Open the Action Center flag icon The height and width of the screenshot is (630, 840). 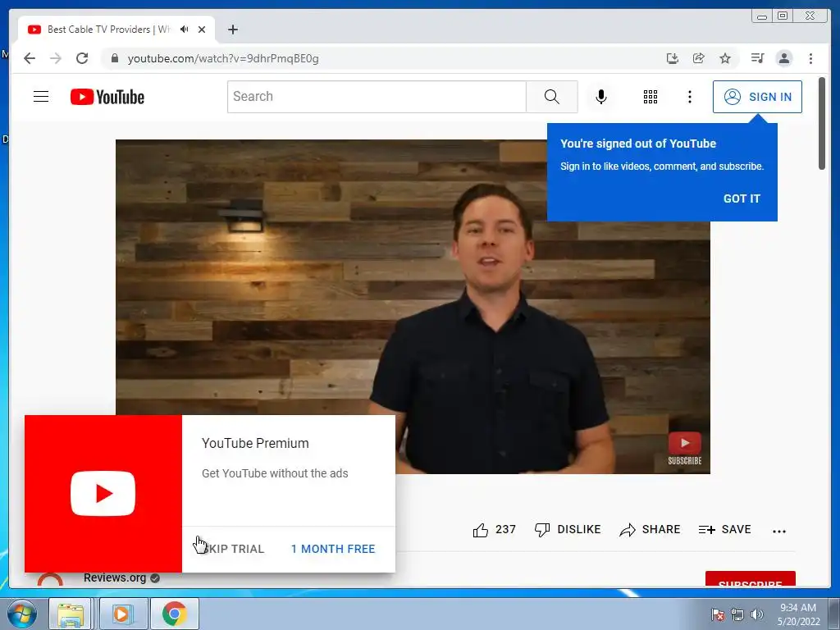pos(718,614)
